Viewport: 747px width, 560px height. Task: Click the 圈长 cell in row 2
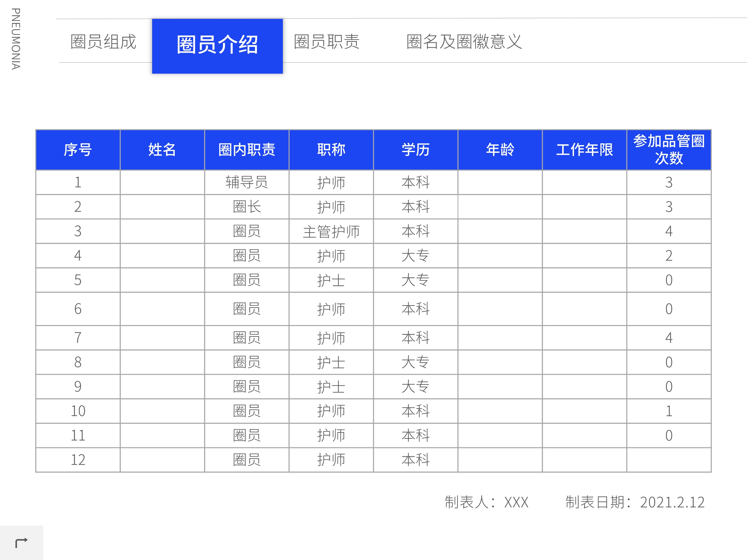pos(247,207)
